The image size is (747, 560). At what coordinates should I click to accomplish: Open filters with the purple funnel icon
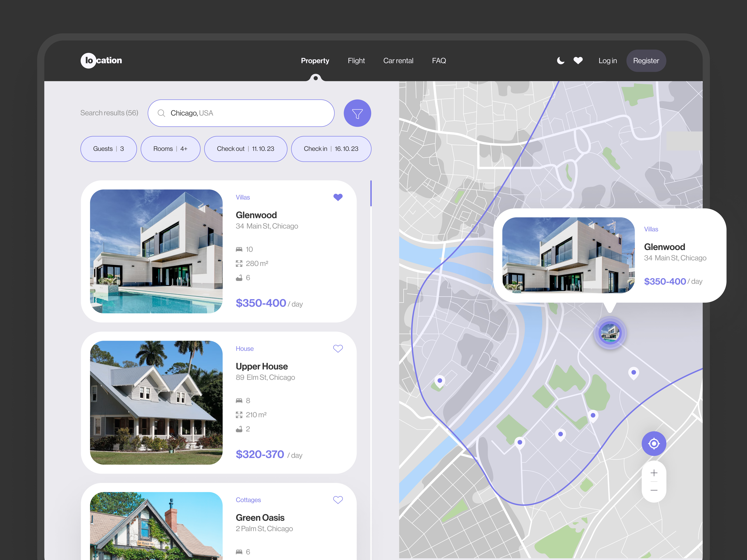[357, 113]
